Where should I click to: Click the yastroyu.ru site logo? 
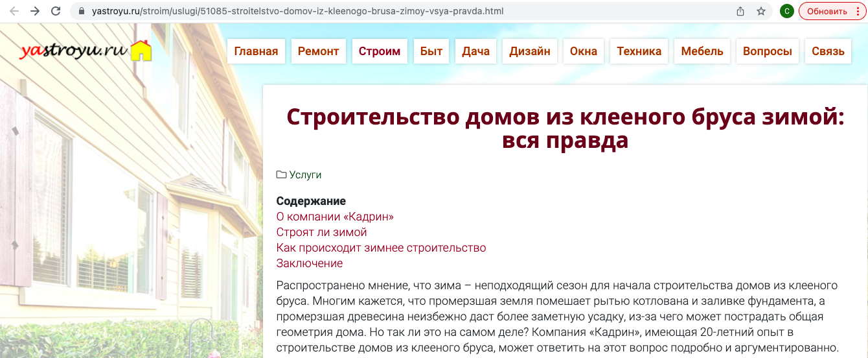click(x=86, y=51)
